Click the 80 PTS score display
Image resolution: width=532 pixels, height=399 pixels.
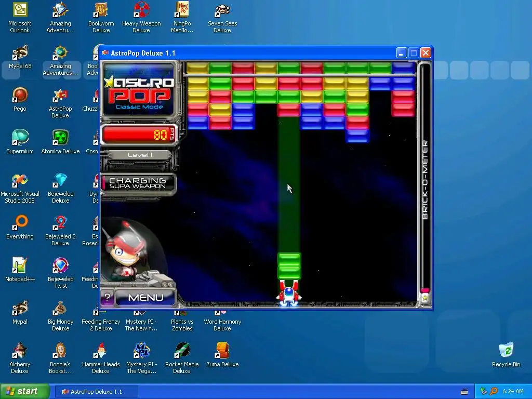(139, 135)
